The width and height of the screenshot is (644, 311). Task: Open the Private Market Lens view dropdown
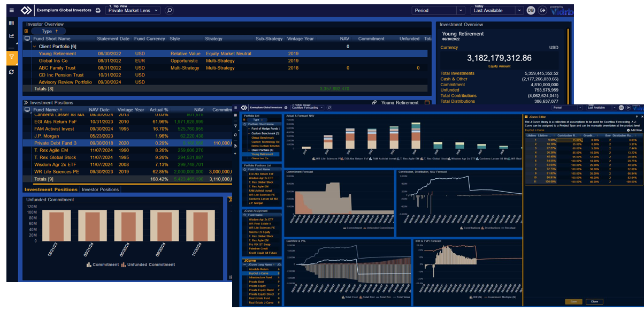pyautogui.click(x=134, y=10)
